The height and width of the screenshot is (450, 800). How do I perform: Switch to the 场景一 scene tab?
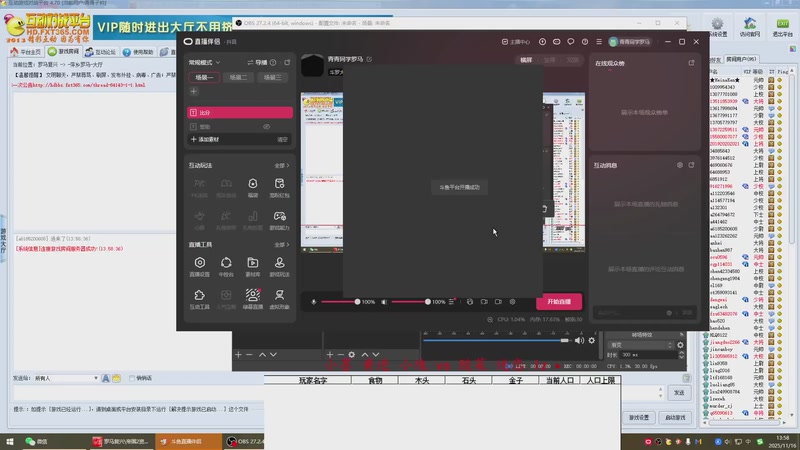click(204, 78)
